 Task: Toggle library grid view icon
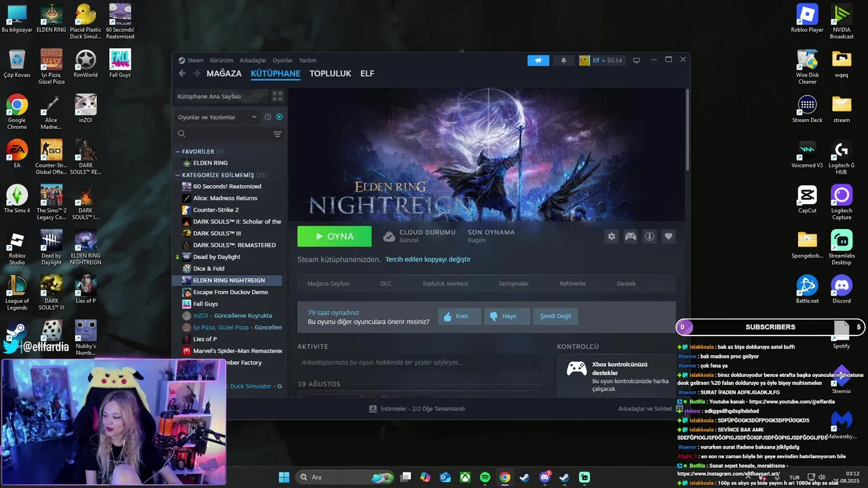tap(277, 96)
